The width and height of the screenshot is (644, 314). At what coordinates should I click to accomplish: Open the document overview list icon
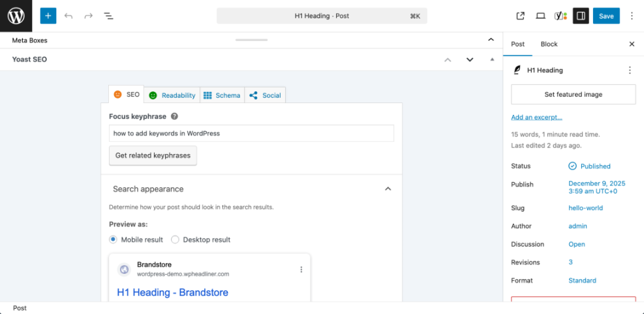click(x=108, y=16)
